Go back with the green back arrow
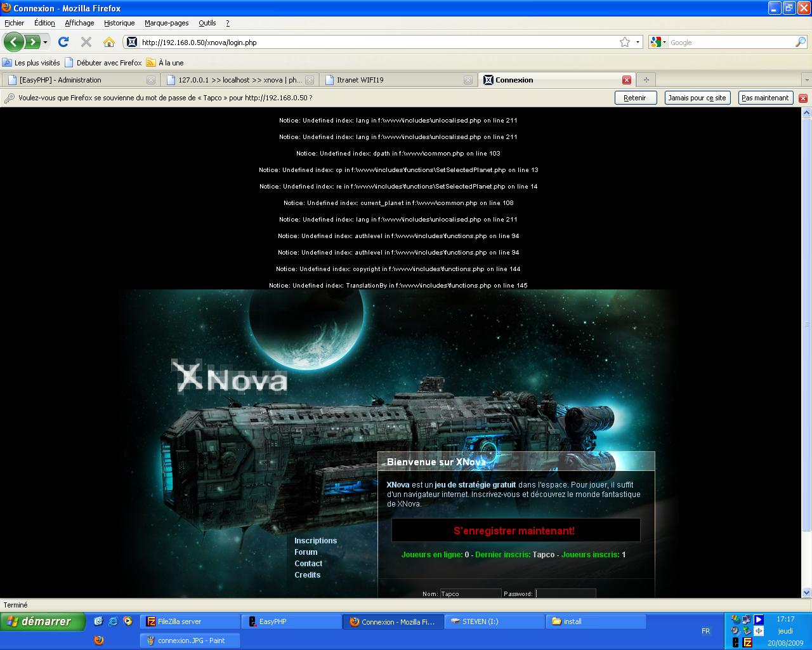The height and width of the screenshot is (650, 812). click(14, 42)
